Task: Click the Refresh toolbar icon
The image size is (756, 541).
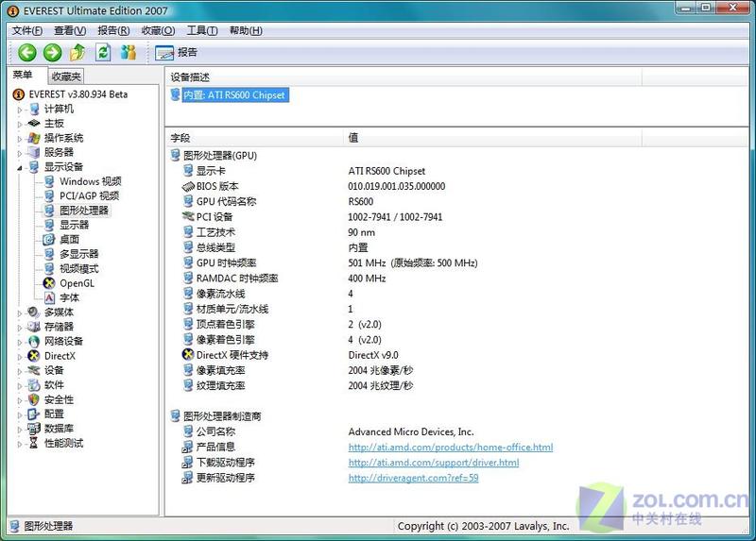Action: pyautogui.click(x=103, y=53)
